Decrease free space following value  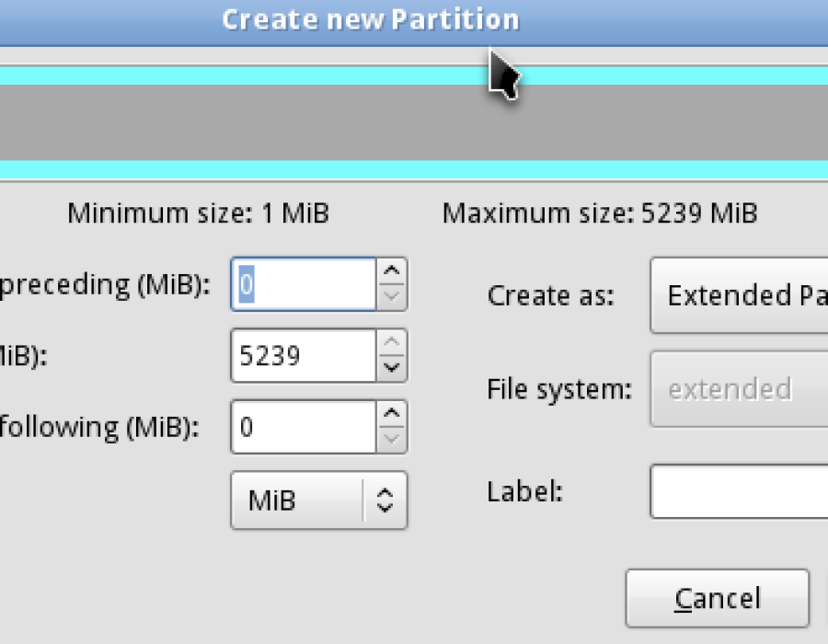tap(391, 439)
